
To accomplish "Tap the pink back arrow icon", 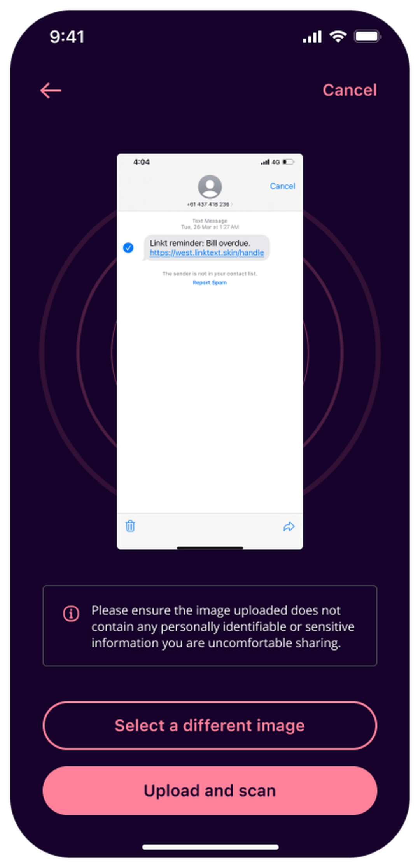I will click(x=51, y=90).
